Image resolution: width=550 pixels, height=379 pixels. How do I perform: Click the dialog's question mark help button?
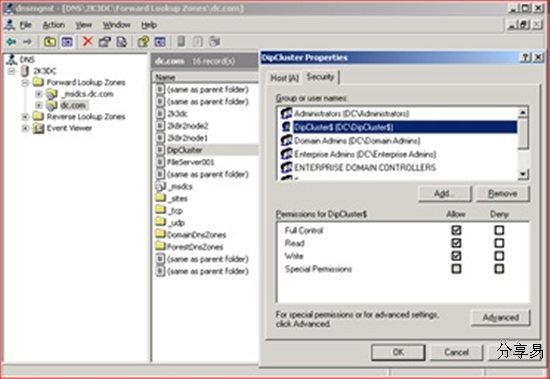525,58
